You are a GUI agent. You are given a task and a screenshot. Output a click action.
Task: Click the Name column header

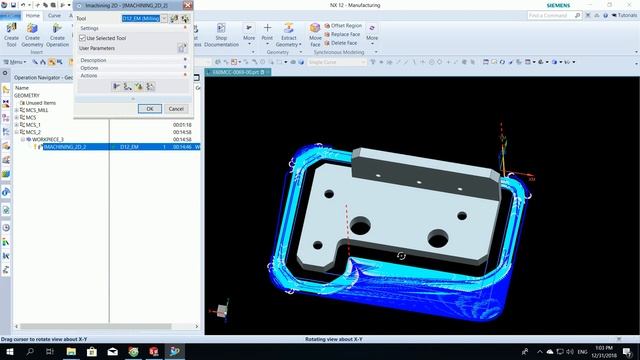[22, 88]
